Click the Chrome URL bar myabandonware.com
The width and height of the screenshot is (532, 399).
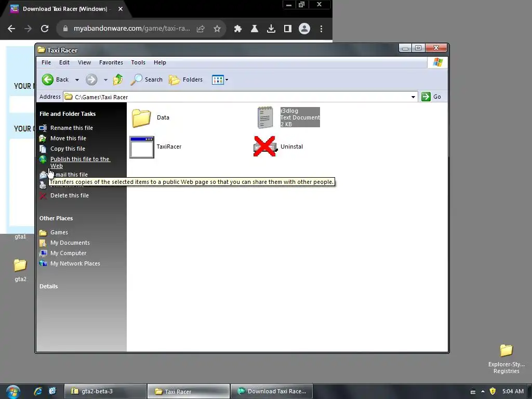tap(131, 29)
